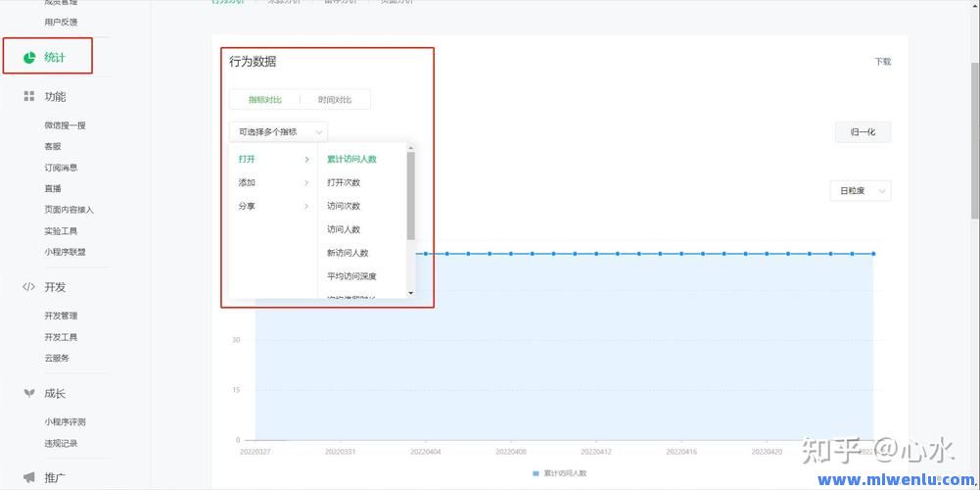Open the 可选择多个指标 dropdown
Viewport: 980px width, 490px height.
(x=278, y=132)
